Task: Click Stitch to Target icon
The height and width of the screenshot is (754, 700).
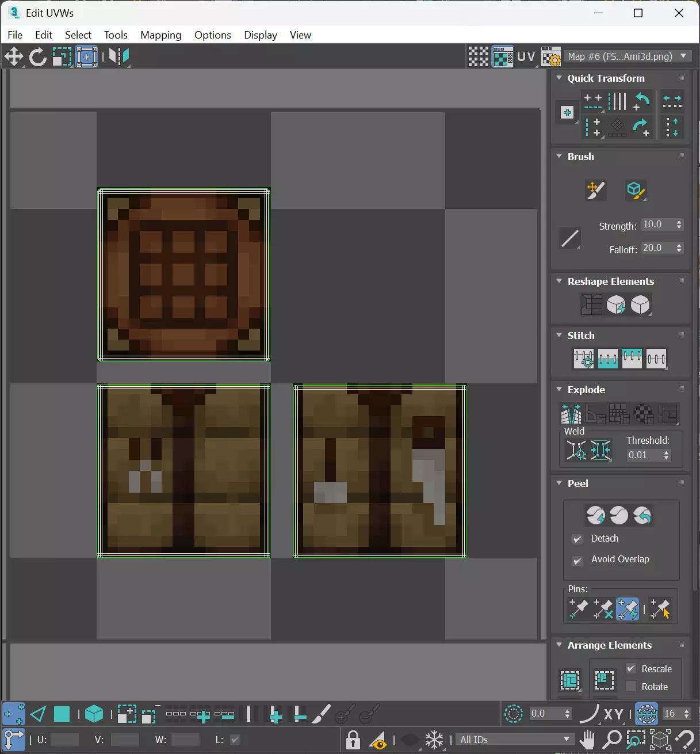Action: click(584, 359)
